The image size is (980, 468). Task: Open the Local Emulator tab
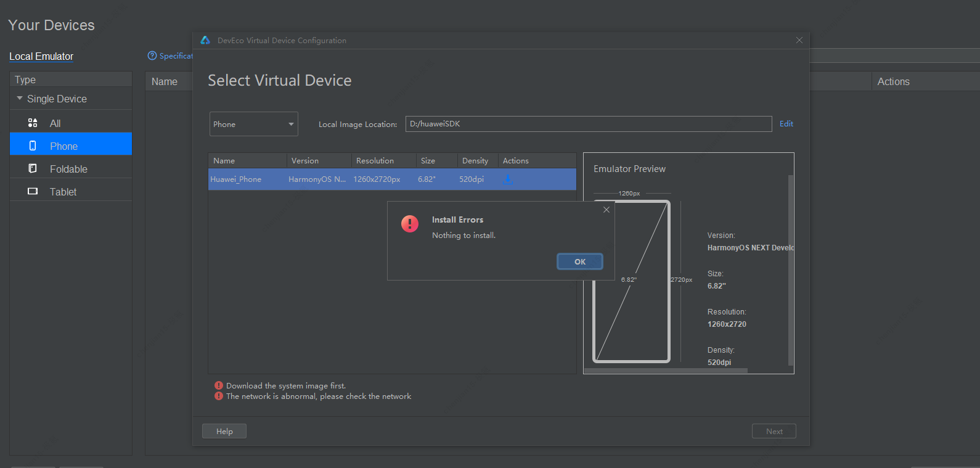[41, 56]
